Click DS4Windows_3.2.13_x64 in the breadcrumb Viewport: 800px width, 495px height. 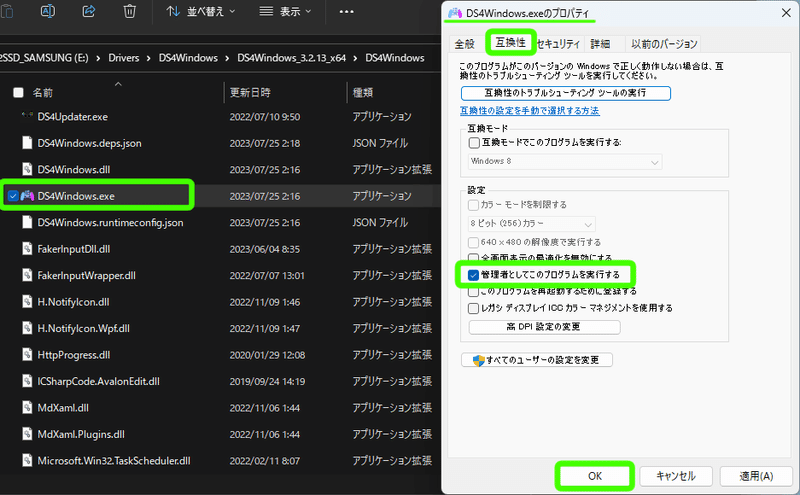(291, 58)
